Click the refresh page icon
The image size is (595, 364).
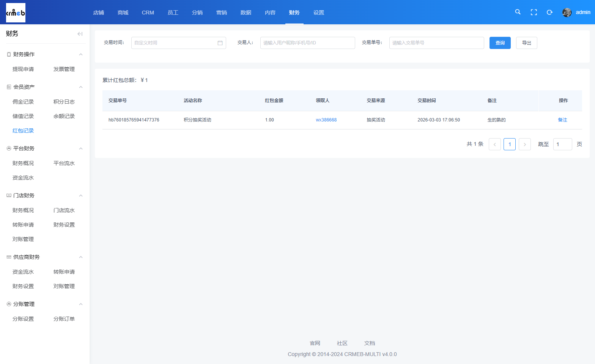pyautogui.click(x=549, y=12)
